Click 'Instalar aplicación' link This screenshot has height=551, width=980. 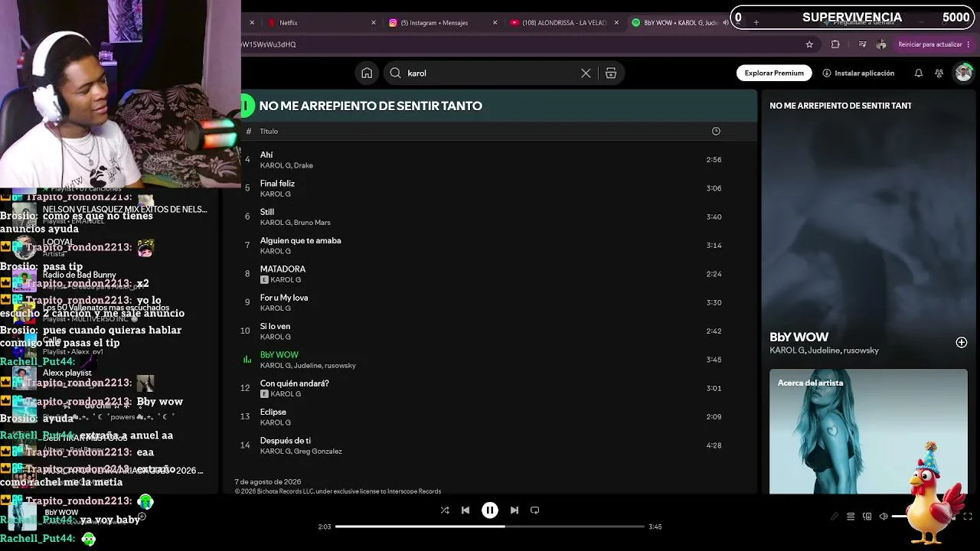coord(858,73)
